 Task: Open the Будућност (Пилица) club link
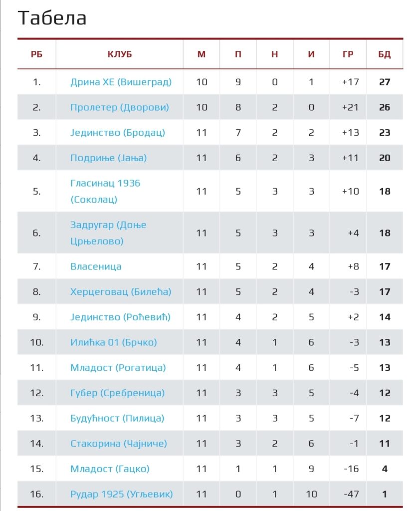click(x=117, y=418)
